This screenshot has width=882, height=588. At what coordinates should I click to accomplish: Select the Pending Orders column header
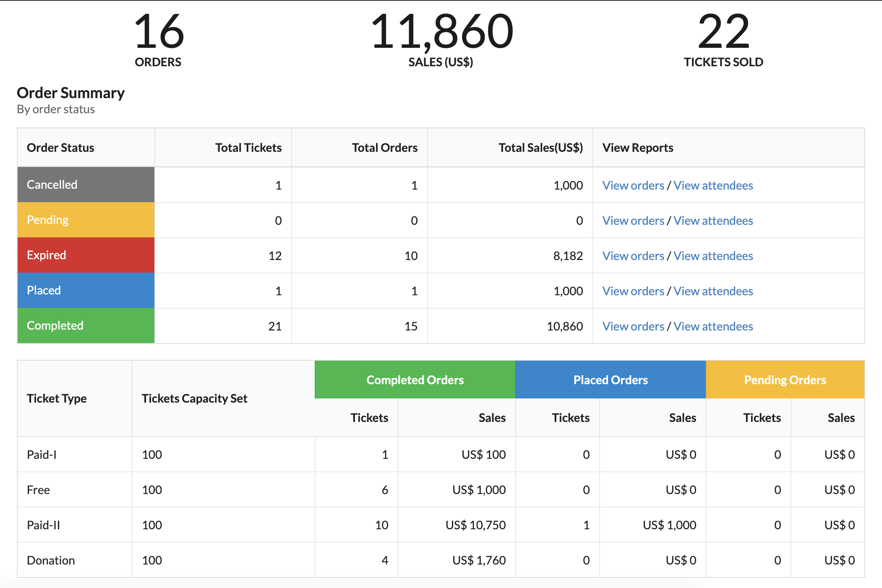[785, 380]
